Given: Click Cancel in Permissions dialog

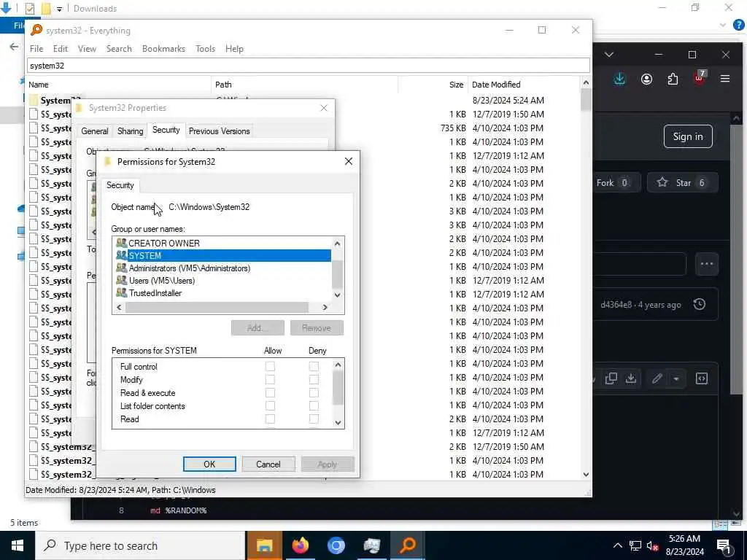Looking at the screenshot, I should click(268, 464).
